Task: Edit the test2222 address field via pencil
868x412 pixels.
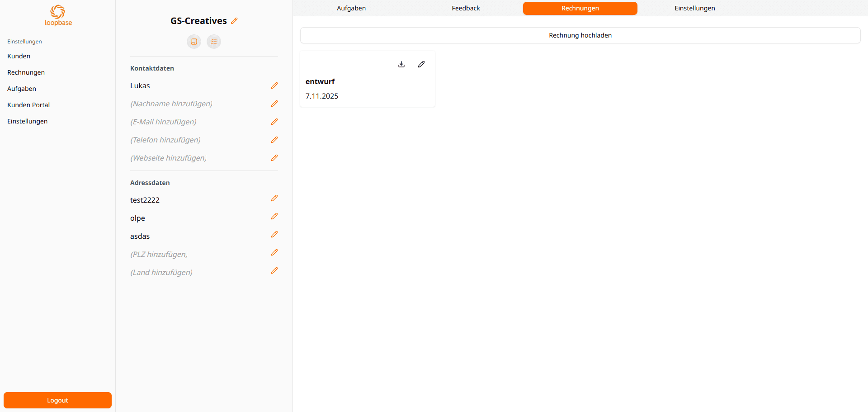Action: coord(274,199)
